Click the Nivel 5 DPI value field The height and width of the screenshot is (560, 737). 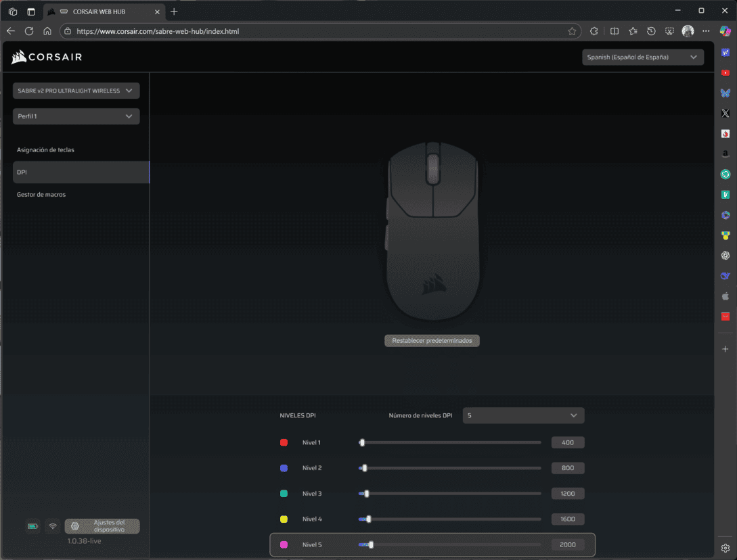[x=567, y=544]
